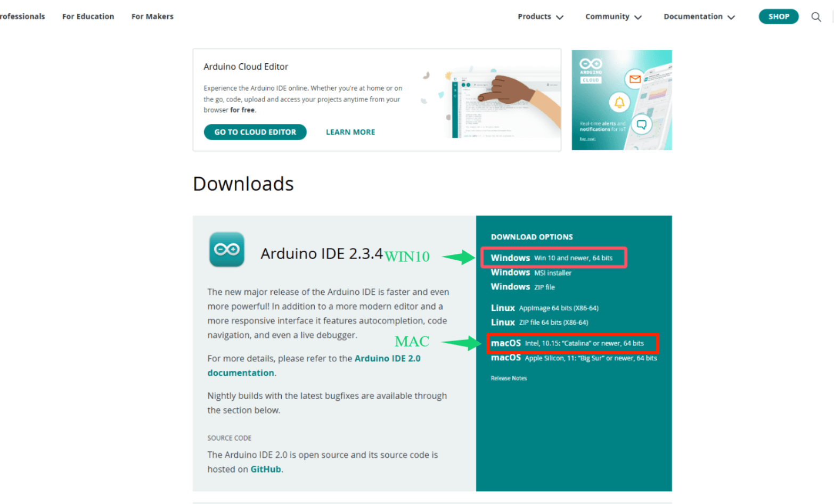
Task: Download Windows Win 10 and newer
Action: click(x=552, y=258)
